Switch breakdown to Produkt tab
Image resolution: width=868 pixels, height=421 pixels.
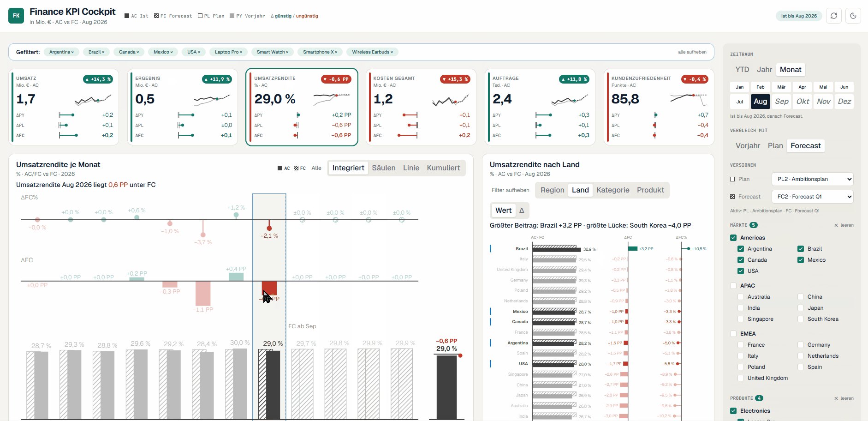[650, 190]
